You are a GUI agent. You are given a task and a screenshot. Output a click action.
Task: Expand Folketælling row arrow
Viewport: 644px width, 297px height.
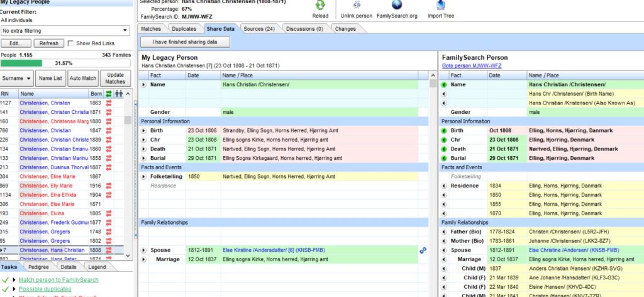pyautogui.click(x=144, y=177)
